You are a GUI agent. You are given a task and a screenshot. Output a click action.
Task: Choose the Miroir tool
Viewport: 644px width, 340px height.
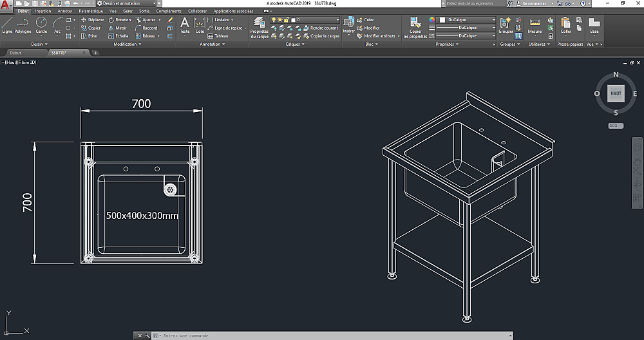click(118, 28)
